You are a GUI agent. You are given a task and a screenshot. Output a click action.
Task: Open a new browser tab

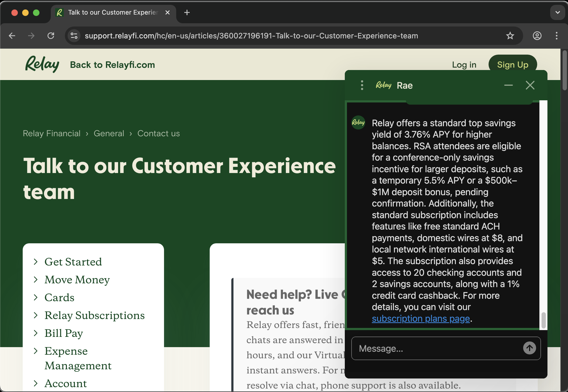tap(187, 12)
